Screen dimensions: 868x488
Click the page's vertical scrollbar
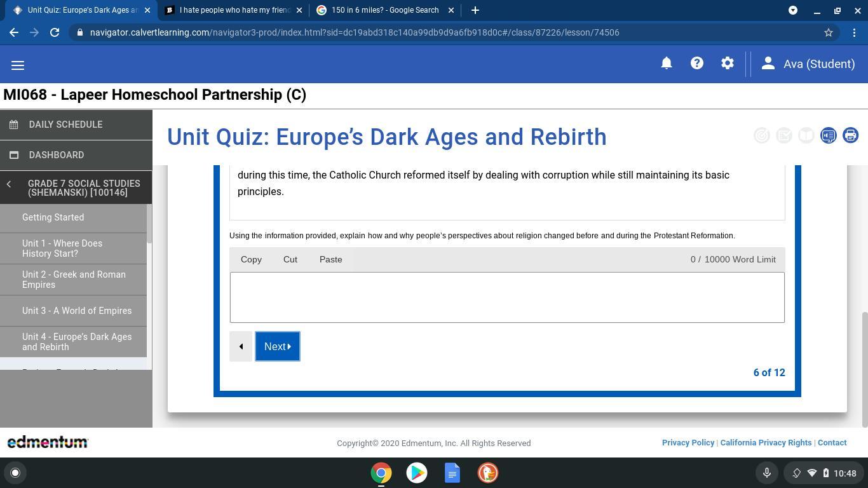[864, 369]
